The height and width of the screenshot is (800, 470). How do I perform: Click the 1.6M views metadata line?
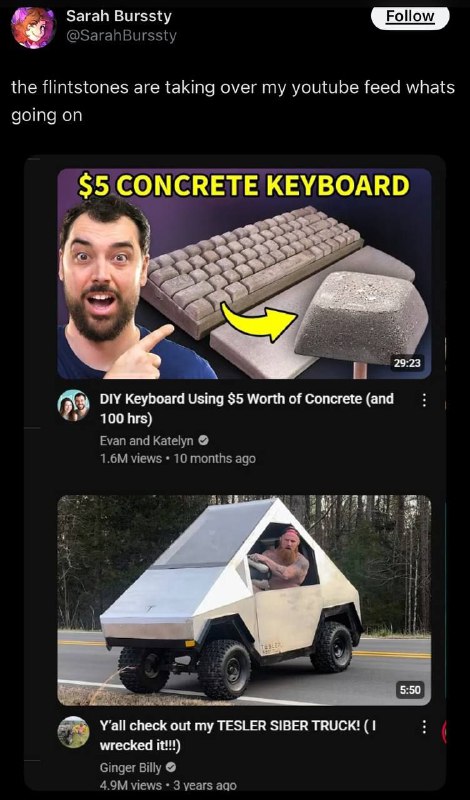click(178, 458)
